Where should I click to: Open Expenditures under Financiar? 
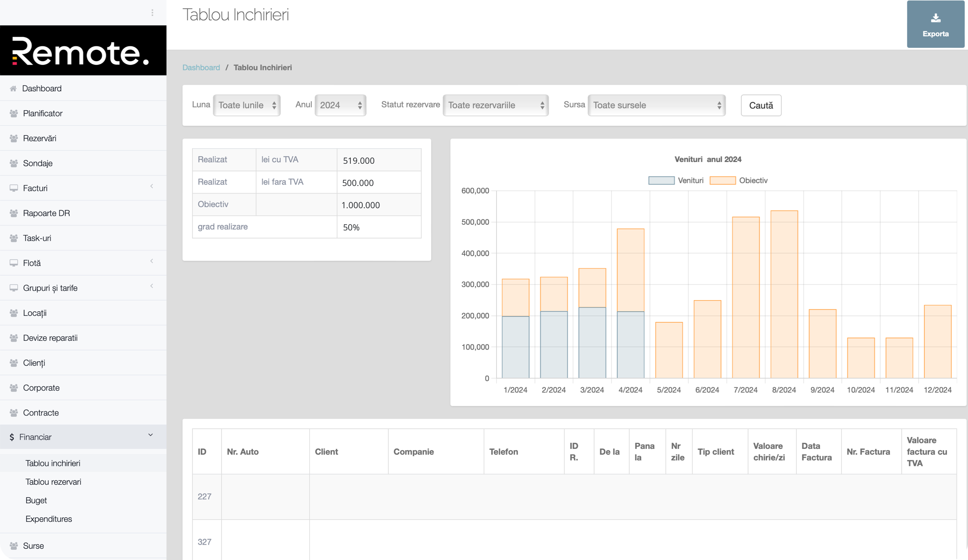point(49,519)
